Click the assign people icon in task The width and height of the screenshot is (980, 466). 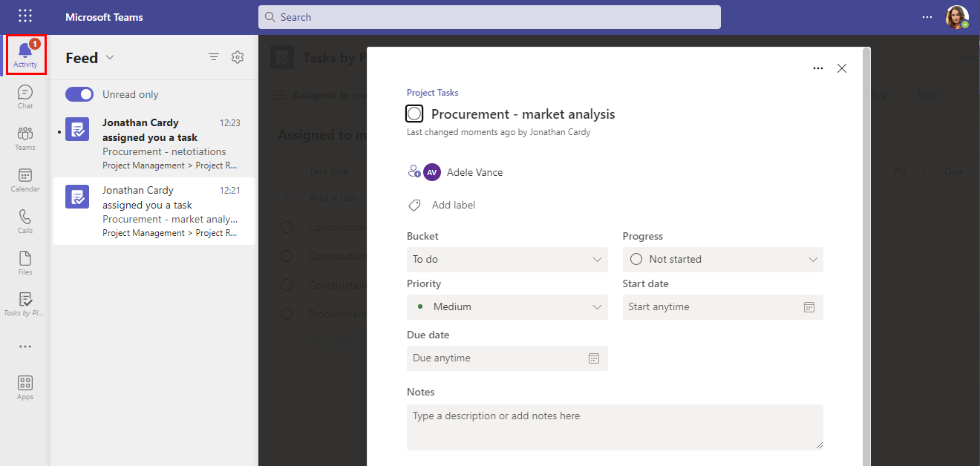coord(414,171)
